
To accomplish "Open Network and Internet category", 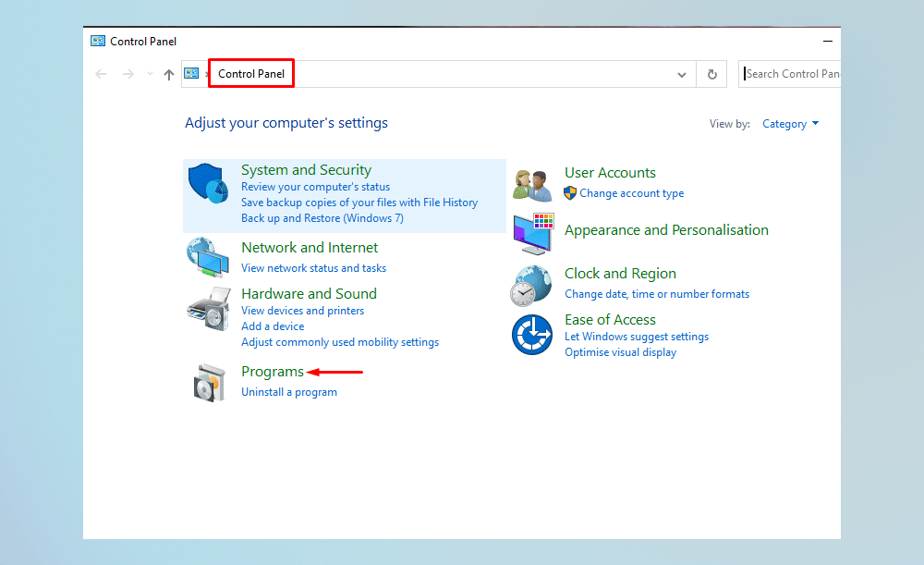I will (310, 248).
